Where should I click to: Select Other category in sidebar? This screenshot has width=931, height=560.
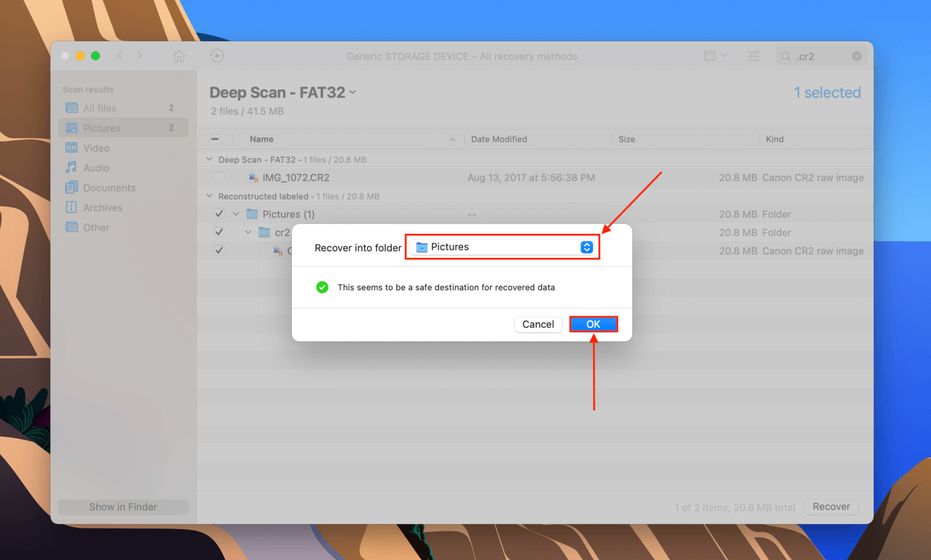tap(123, 227)
